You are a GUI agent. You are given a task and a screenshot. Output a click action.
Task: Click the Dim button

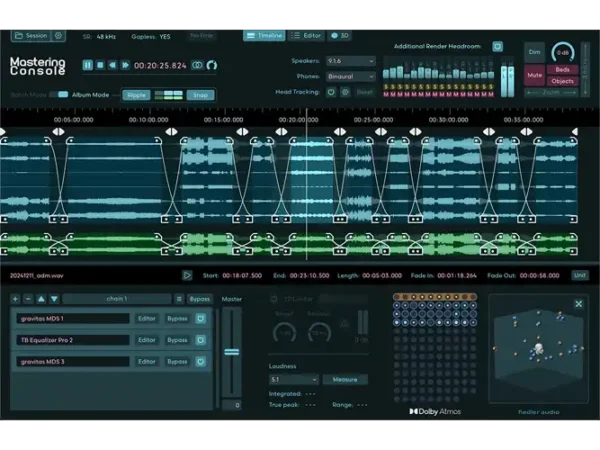pos(534,52)
